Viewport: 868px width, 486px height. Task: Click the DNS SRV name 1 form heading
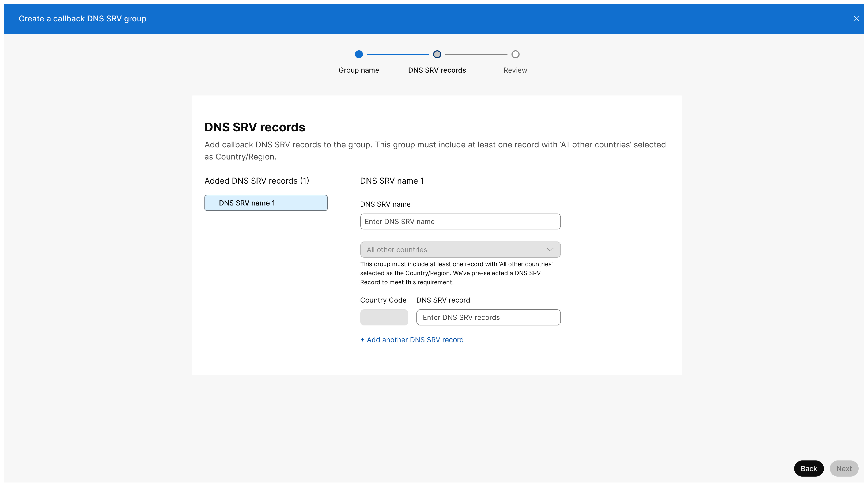(x=392, y=181)
